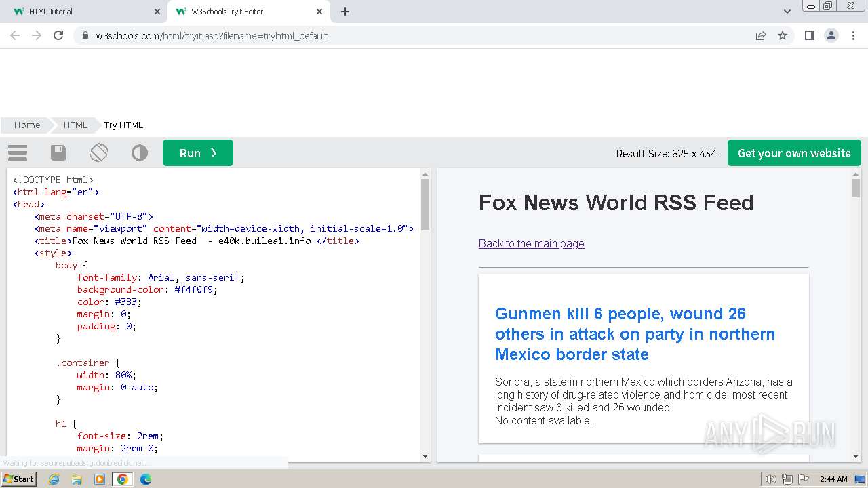This screenshot has width=868, height=488.
Task: Share this page icon
Action: click(761, 35)
